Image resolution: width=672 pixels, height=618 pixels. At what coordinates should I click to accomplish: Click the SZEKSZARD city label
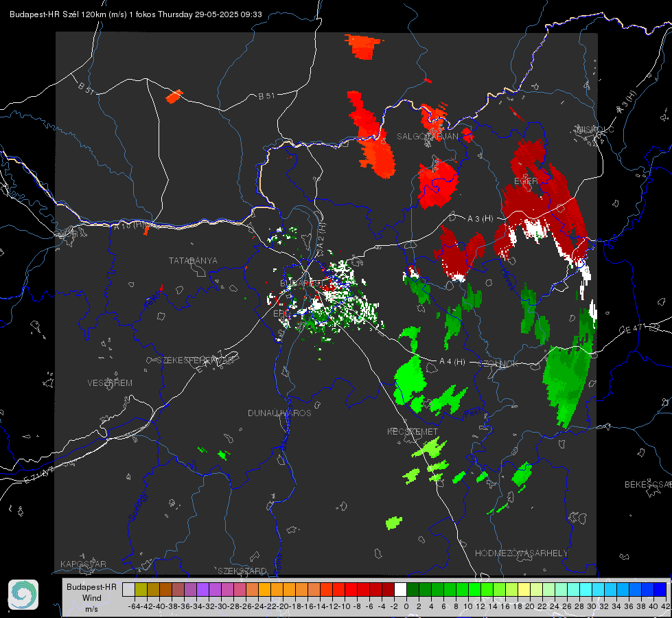coord(242,571)
